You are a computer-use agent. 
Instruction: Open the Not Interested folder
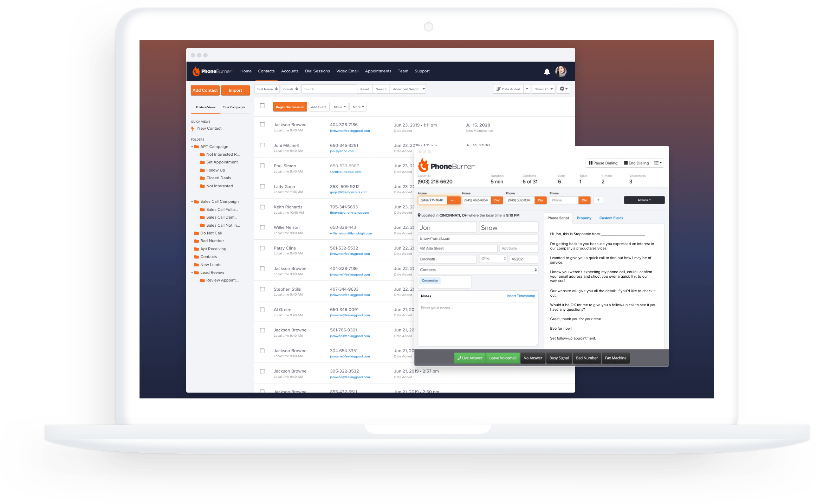216,186
